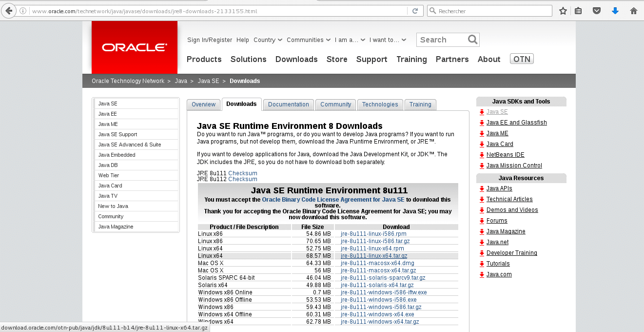
Task: Open the About menu item
Action: point(489,59)
